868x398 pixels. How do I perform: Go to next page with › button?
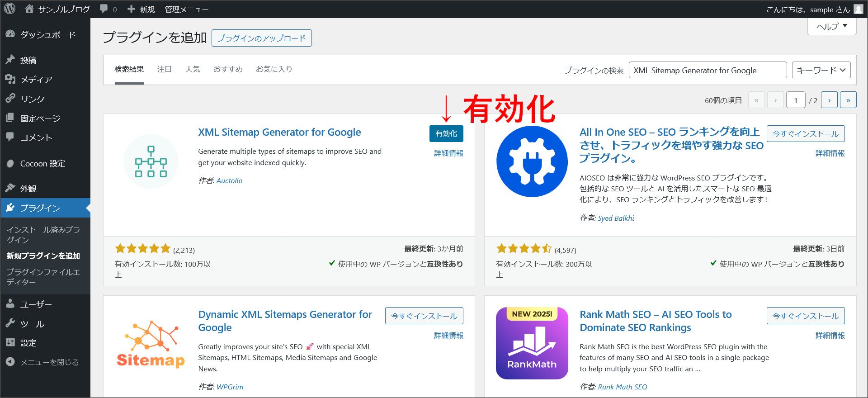point(830,100)
